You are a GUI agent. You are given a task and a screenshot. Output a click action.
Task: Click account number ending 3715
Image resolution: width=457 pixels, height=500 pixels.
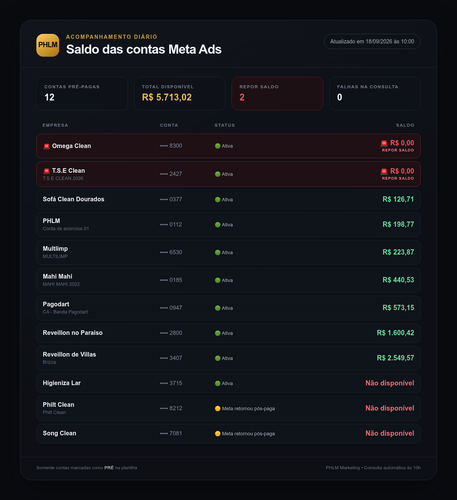[171, 383]
